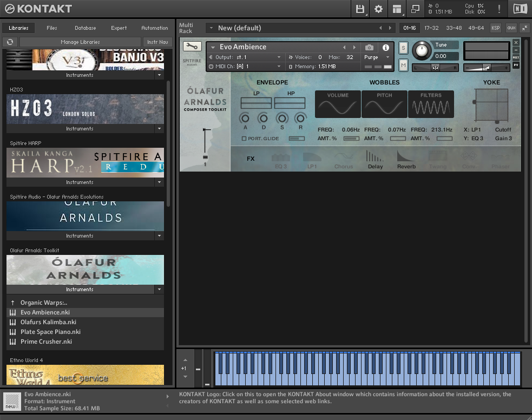This screenshot has width=532, height=420.
Task: Toggle the minimized view icon
Action: [x=415, y=9]
